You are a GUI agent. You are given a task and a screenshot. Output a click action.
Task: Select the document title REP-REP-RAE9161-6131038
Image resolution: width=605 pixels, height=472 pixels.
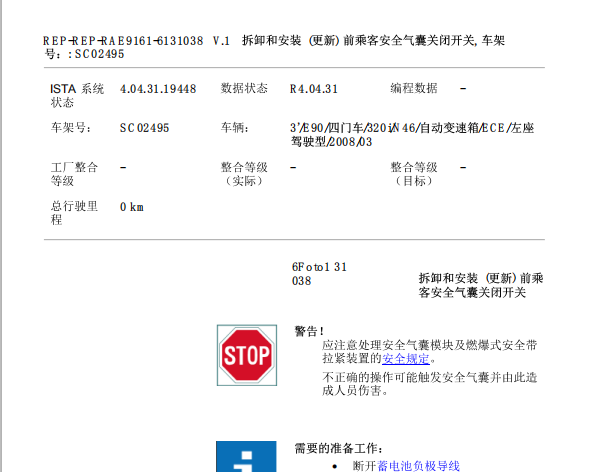click(123, 41)
